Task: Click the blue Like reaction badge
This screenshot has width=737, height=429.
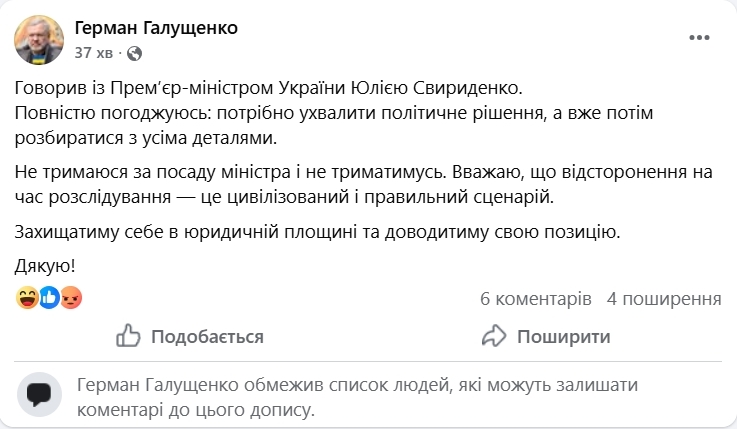Action: 49,297
